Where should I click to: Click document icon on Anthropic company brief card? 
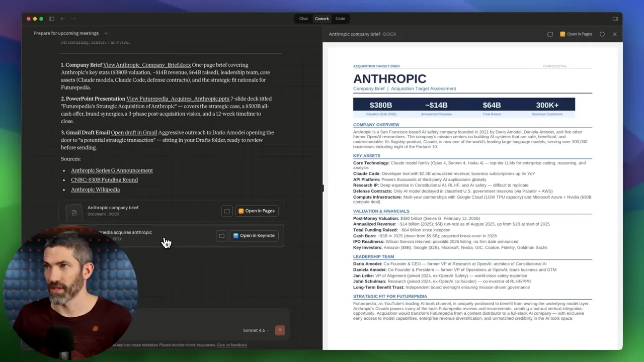pos(74,213)
